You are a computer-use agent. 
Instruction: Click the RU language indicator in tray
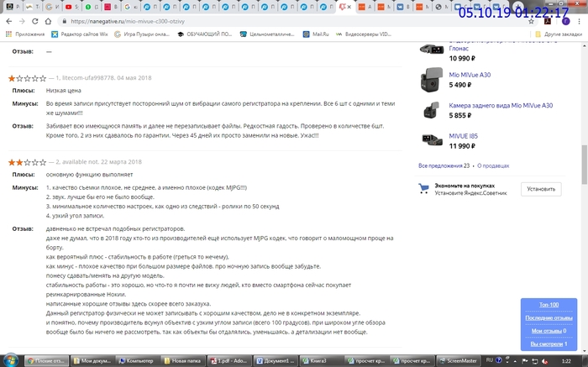tap(490, 360)
